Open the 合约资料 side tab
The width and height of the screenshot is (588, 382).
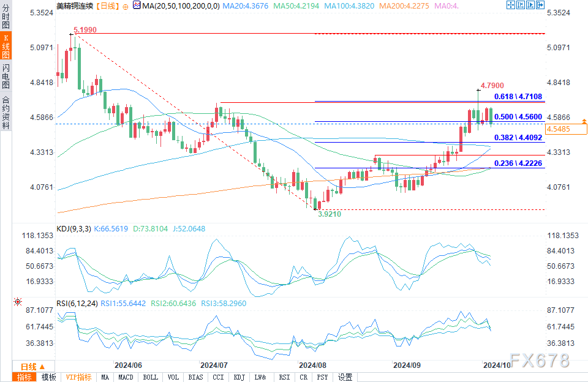[x=6, y=113]
